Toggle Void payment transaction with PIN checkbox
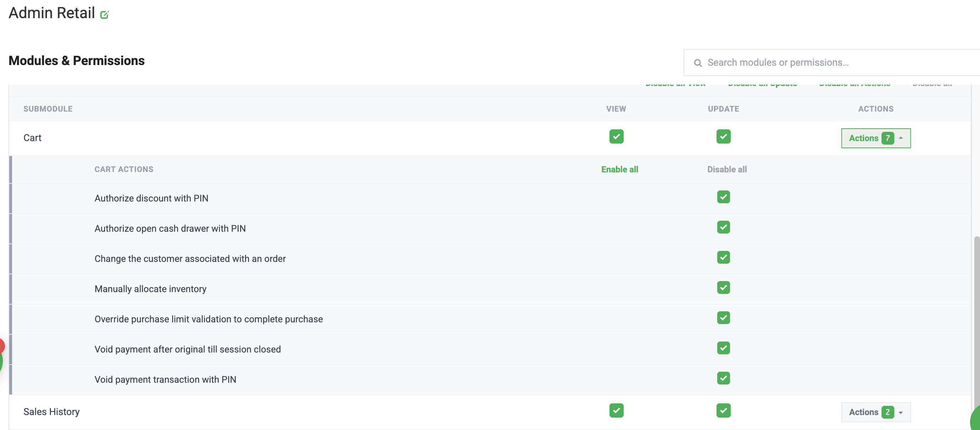The height and width of the screenshot is (430, 980). (x=723, y=378)
